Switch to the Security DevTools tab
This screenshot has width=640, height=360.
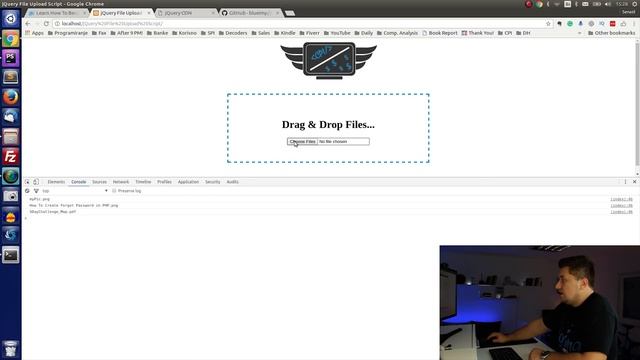(x=213, y=182)
